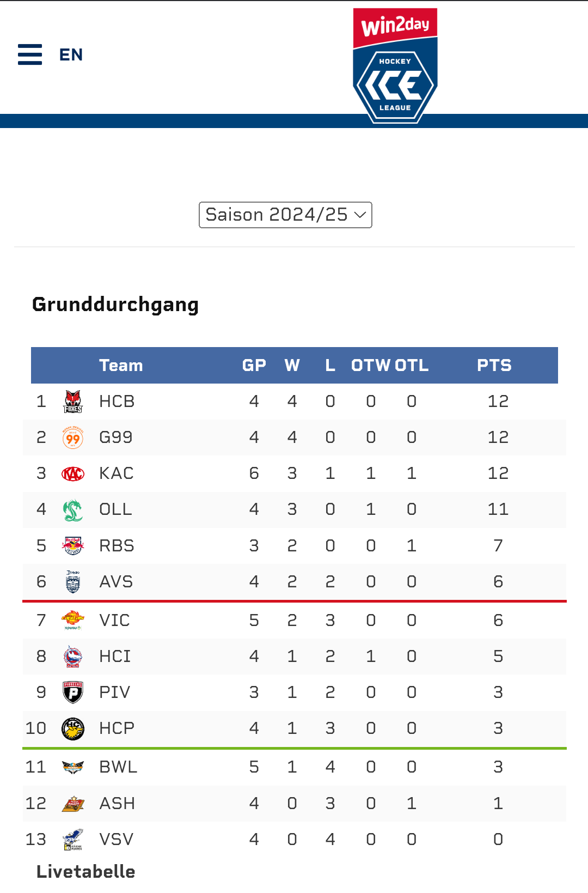Click the ASH team row name
The image size is (588, 893).
click(x=117, y=803)
